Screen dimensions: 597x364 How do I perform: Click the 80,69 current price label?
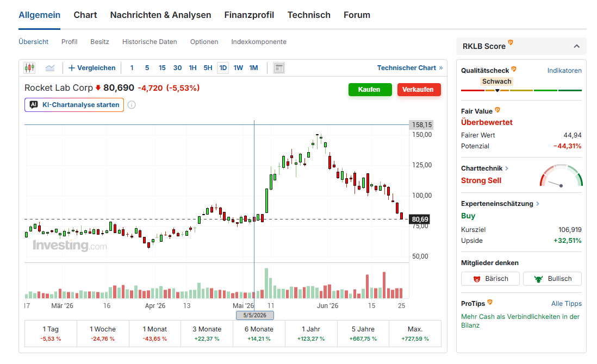coord(420,219)
